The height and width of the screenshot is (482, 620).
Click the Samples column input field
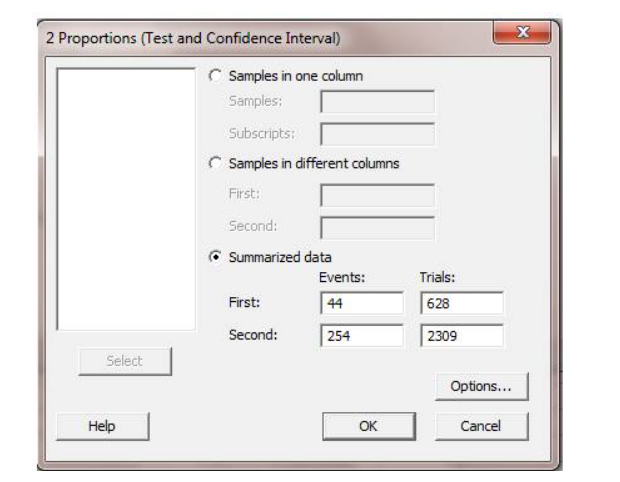[x=377, y=102]
